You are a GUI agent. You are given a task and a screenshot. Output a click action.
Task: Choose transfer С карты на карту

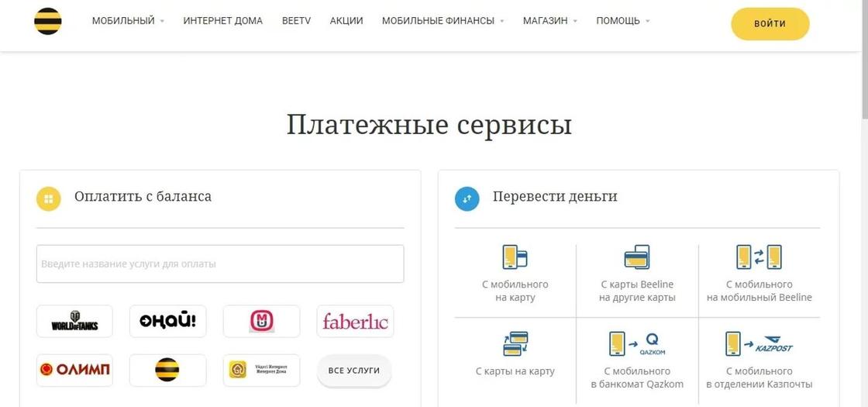point(515,354)
